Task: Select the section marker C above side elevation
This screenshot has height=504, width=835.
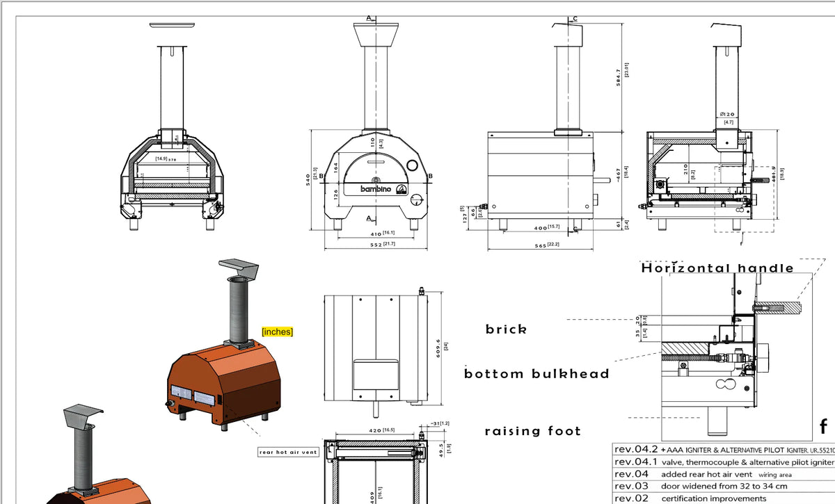Action: click(x=575, y=18)
